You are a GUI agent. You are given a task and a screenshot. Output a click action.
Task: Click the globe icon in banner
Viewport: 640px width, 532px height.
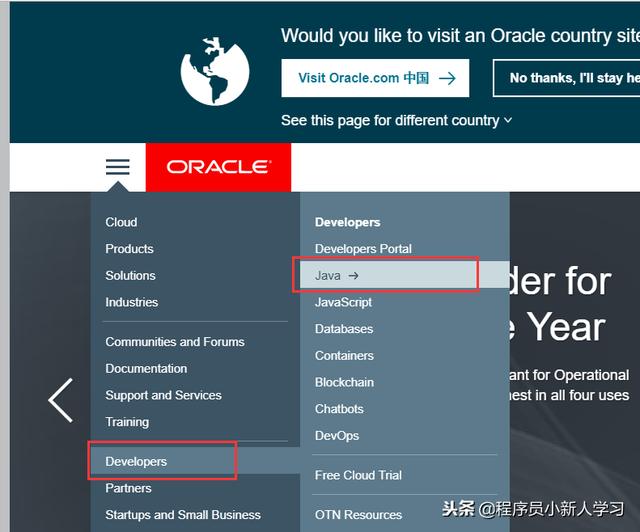[x=215, y=71]
